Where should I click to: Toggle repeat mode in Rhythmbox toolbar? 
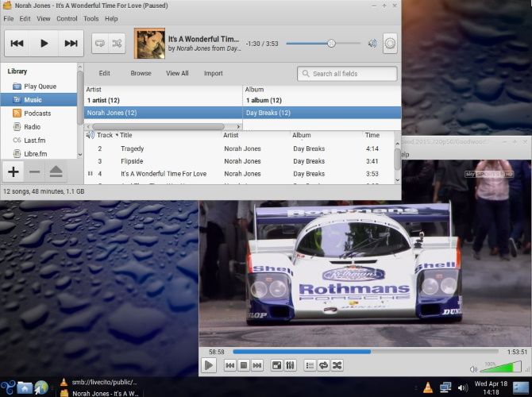[100, 43]
